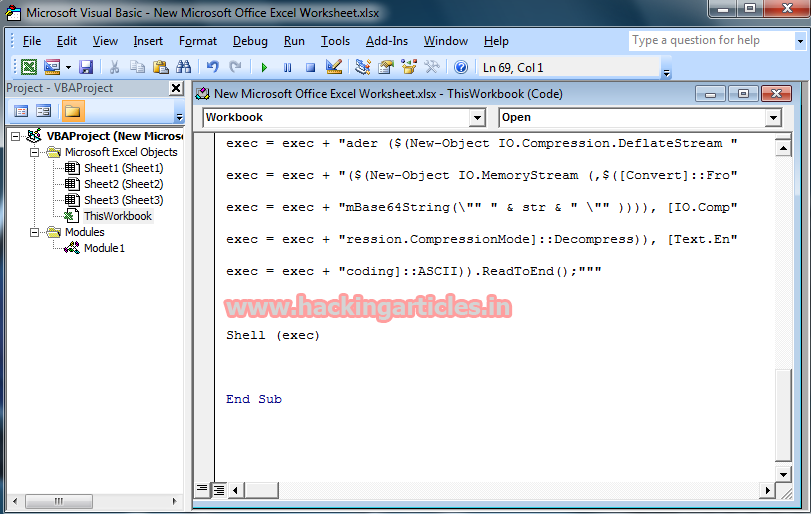Click the End Sub code line
This screenshot has height=514, width=811.
[x=253, y=399]
